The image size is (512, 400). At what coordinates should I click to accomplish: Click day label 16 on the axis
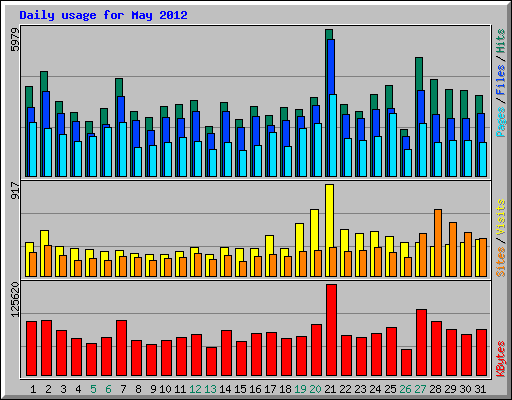pos(255,389)
